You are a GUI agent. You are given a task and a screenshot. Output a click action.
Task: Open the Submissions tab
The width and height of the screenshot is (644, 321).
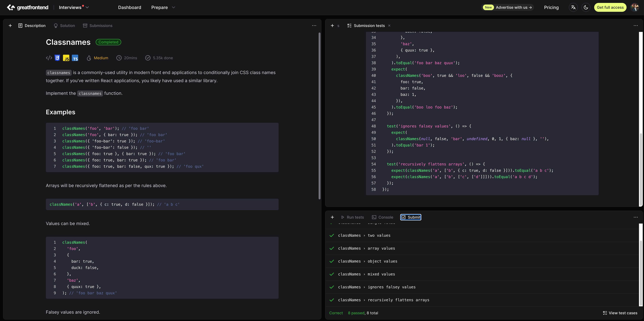tap(98, 26)
